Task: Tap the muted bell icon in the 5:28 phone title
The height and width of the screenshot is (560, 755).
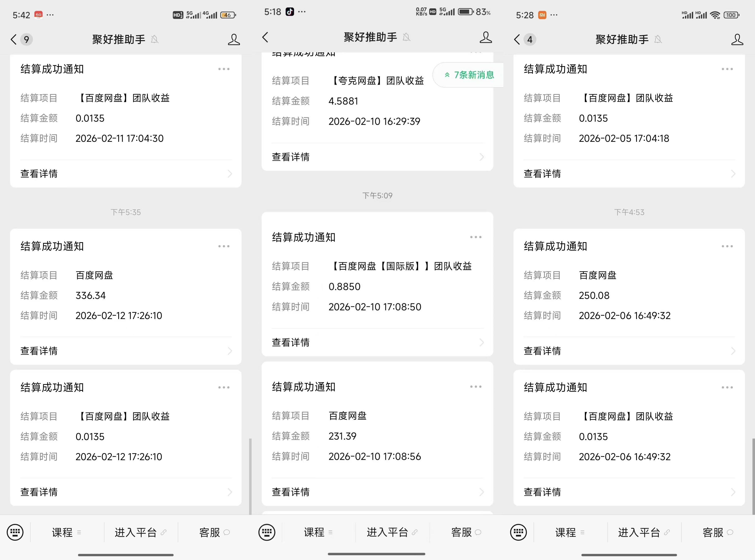Action: click(658, 39)
